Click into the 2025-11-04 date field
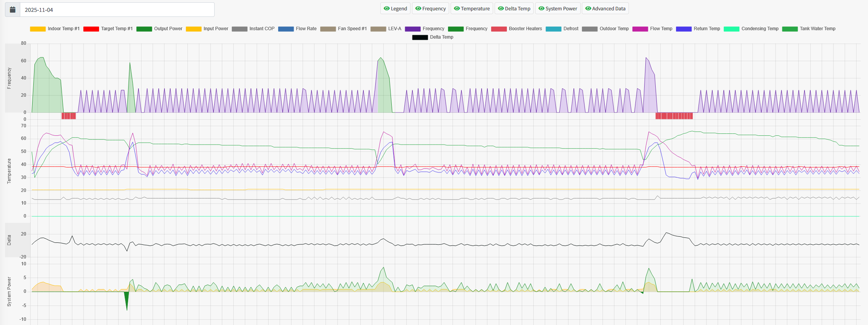 tap(117, 10)
